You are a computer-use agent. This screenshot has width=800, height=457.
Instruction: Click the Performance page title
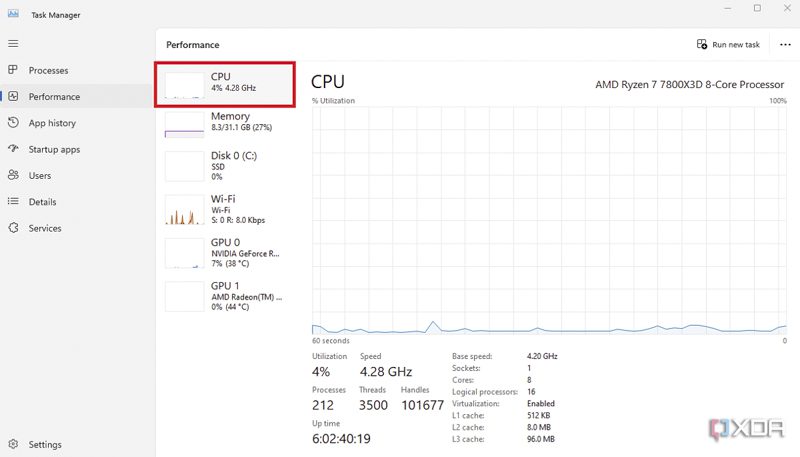pos(192,45)
